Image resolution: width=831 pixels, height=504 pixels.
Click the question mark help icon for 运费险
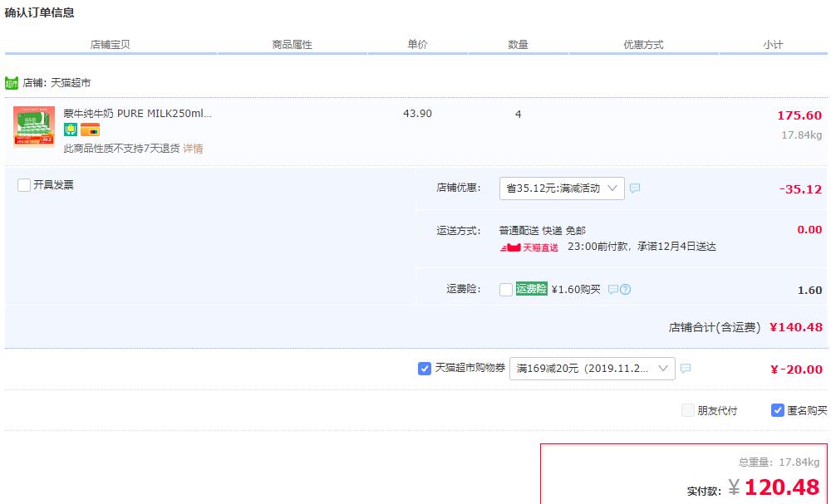point(626,290)
